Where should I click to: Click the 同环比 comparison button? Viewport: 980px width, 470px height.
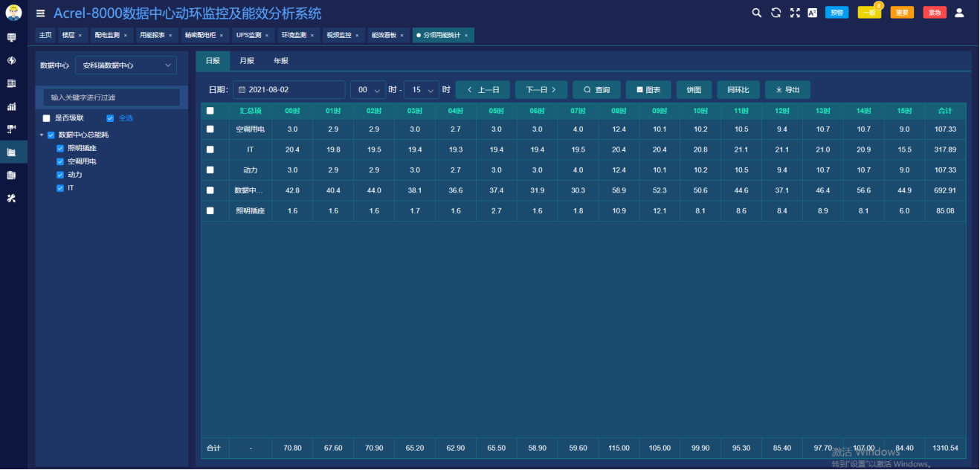click(x=738, y=90)
